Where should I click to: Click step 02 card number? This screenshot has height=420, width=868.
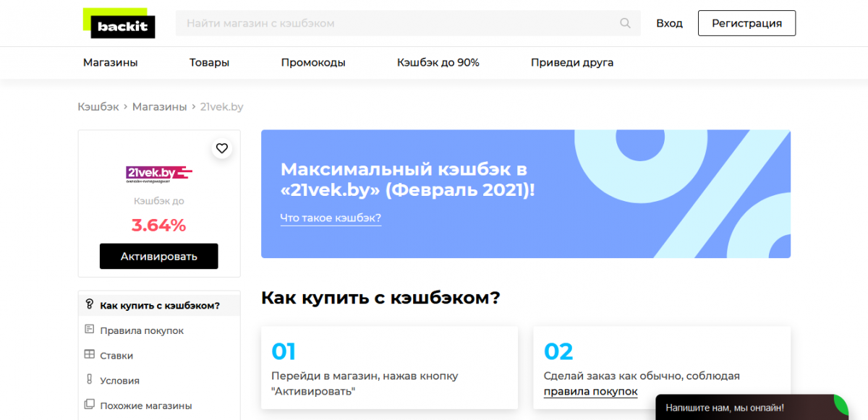coord(558,352)
